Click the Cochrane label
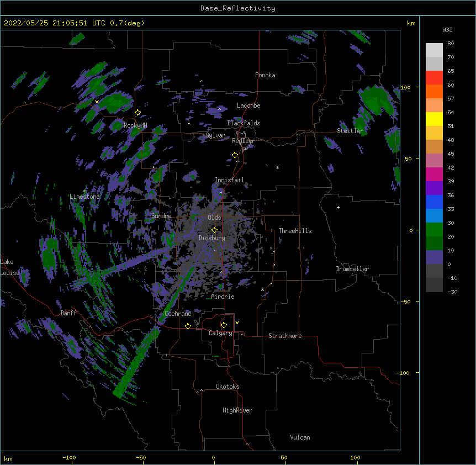Screen dimensions: 476x465 point(178,314)
